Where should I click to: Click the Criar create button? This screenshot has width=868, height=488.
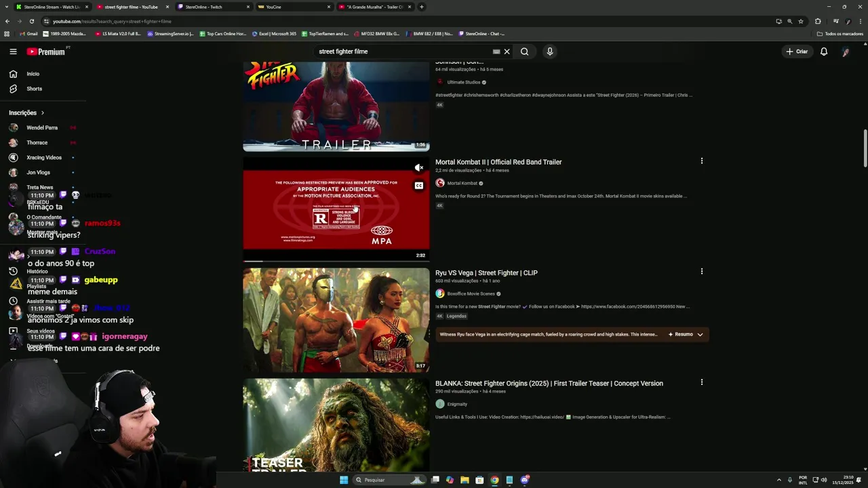point(797,52)
